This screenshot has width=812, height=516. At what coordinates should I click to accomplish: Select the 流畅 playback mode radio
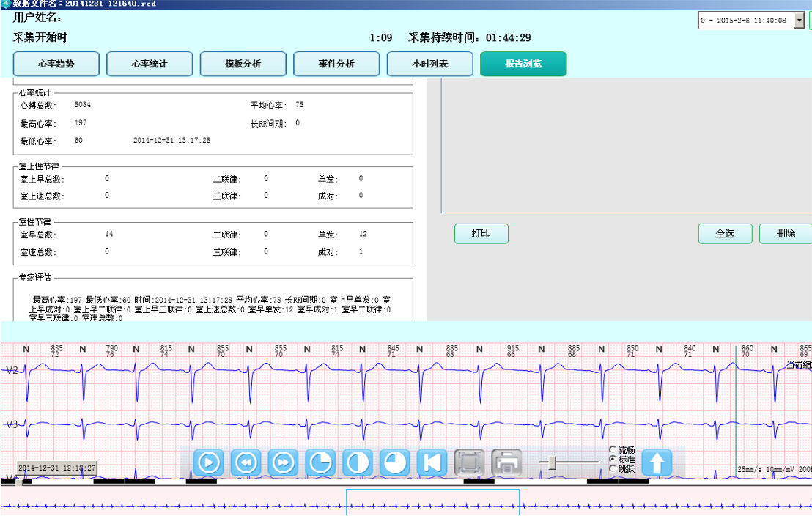(613, 450)
